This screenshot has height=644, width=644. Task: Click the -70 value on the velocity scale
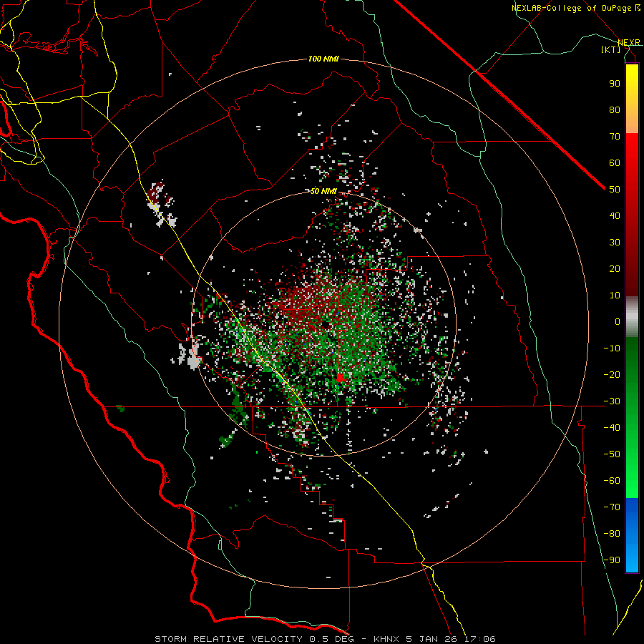click(x=612, y=507)
